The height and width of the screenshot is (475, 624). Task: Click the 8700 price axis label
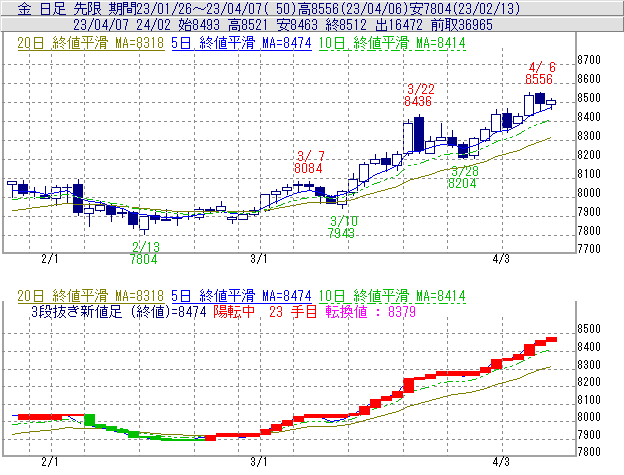coord(589,60)
